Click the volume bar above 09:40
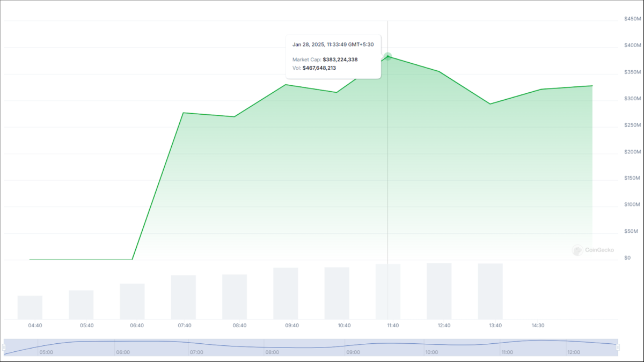 click(286, 293)
